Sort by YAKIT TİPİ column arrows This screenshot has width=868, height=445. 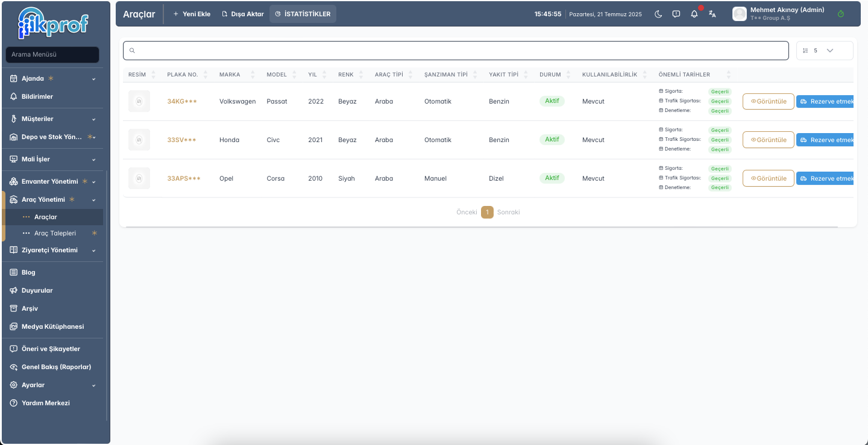526,75
